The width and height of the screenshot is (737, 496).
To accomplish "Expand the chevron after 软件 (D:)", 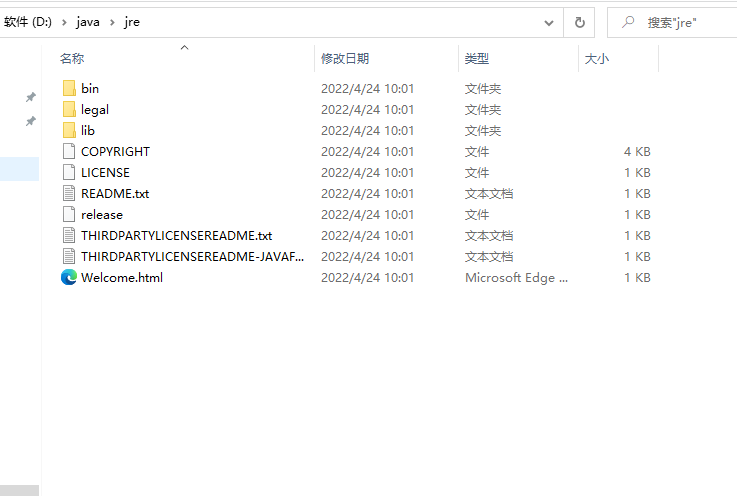I will (x=64, y=22).
